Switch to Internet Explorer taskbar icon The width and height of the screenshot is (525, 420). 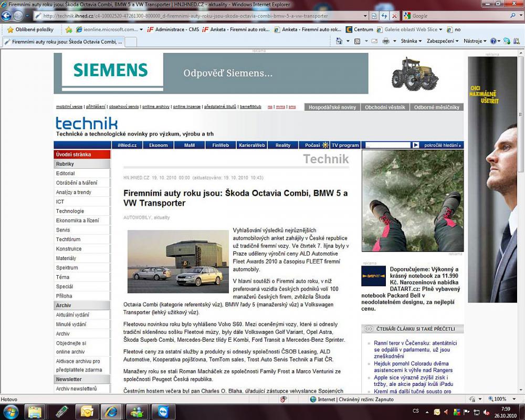111,412
